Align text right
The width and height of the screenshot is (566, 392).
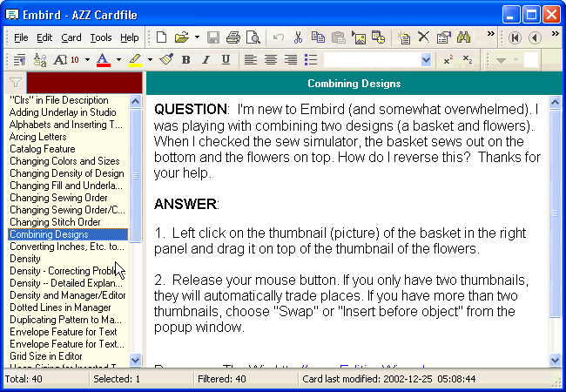[291, 60]
